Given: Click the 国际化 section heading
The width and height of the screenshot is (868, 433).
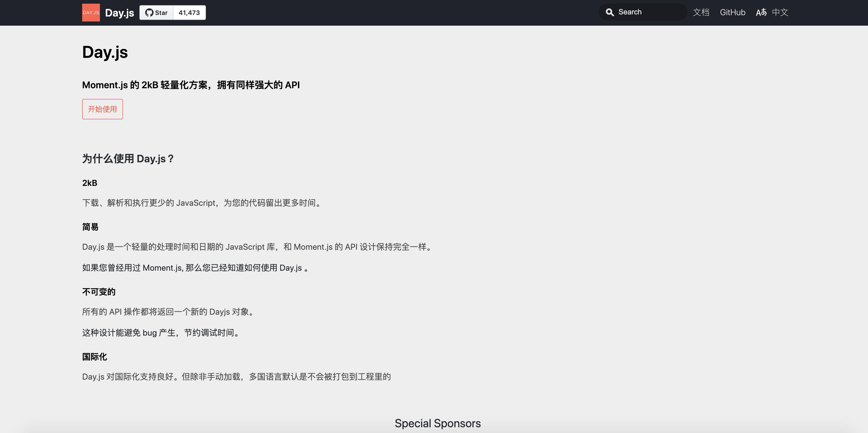Looking at the screenshot, I should point(94,357).
